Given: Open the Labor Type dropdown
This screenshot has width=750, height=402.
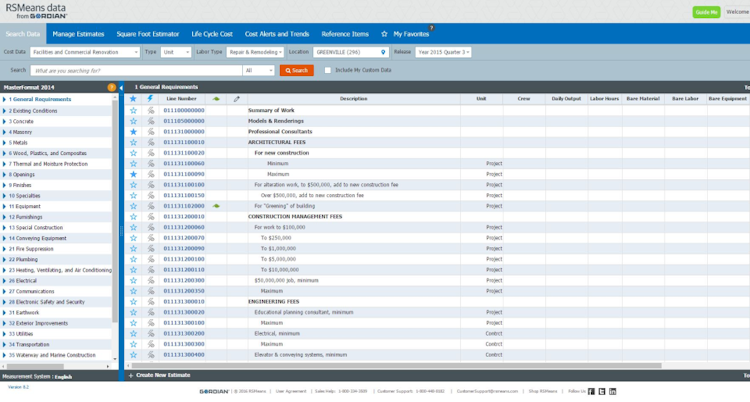Looking at the screenshot, I should coord(255,52).
